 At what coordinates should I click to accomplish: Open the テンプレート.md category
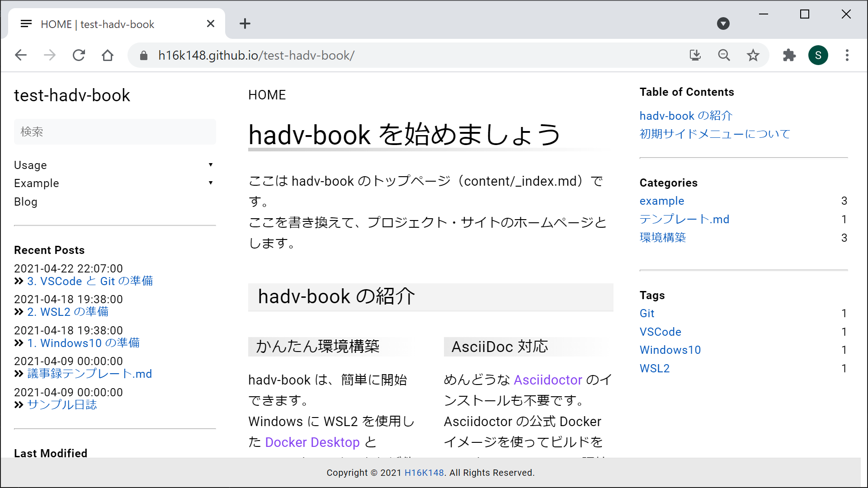click(684, 219)
